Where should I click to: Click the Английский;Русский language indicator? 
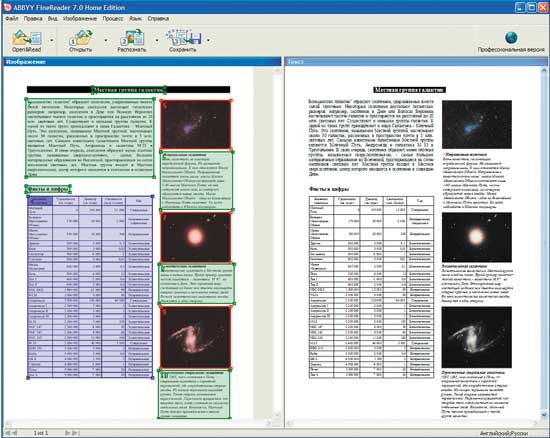(x=504, y=433)
